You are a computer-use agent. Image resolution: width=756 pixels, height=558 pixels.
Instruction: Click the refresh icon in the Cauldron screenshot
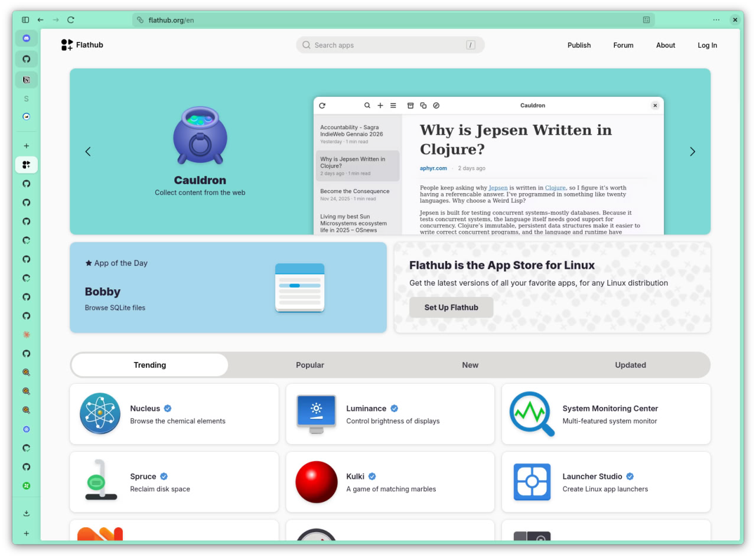tap(322, 106)
